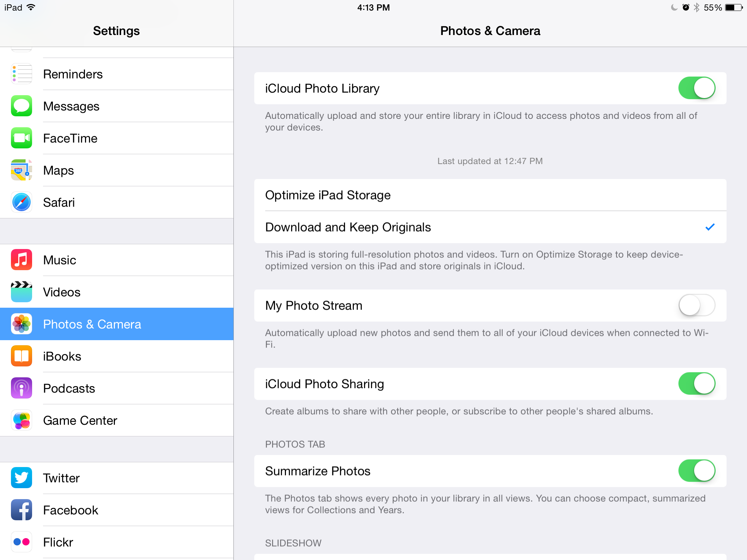The height and width of the screenshot is (560, 747).
Task: Tap the FaceTime camera icon
Action: pos(22,138)
